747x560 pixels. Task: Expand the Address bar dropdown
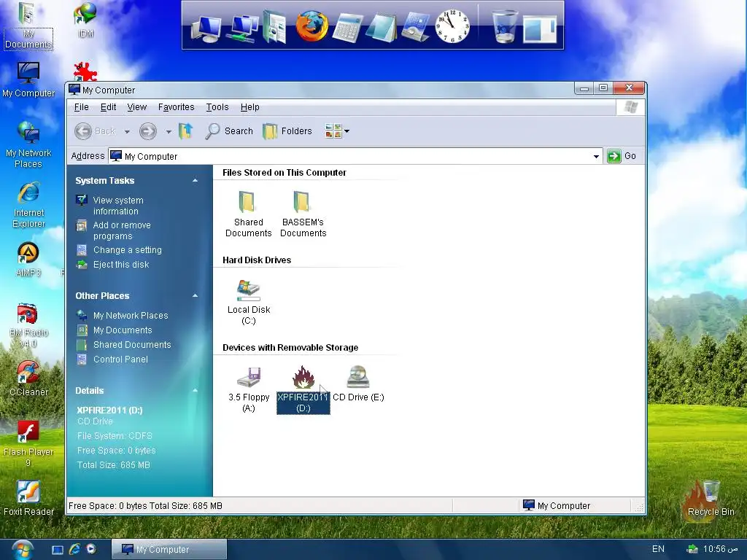pos(596,156)
